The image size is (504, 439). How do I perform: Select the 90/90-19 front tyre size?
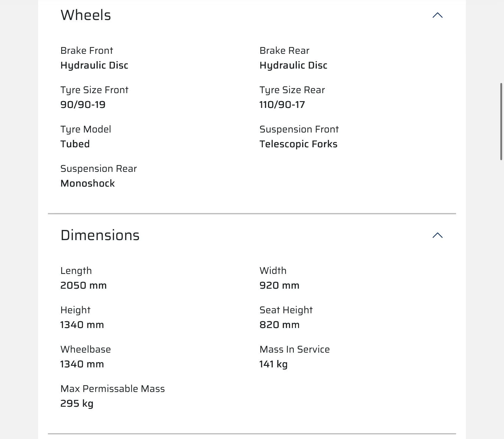pyautogui.click(x=83, y=105)
